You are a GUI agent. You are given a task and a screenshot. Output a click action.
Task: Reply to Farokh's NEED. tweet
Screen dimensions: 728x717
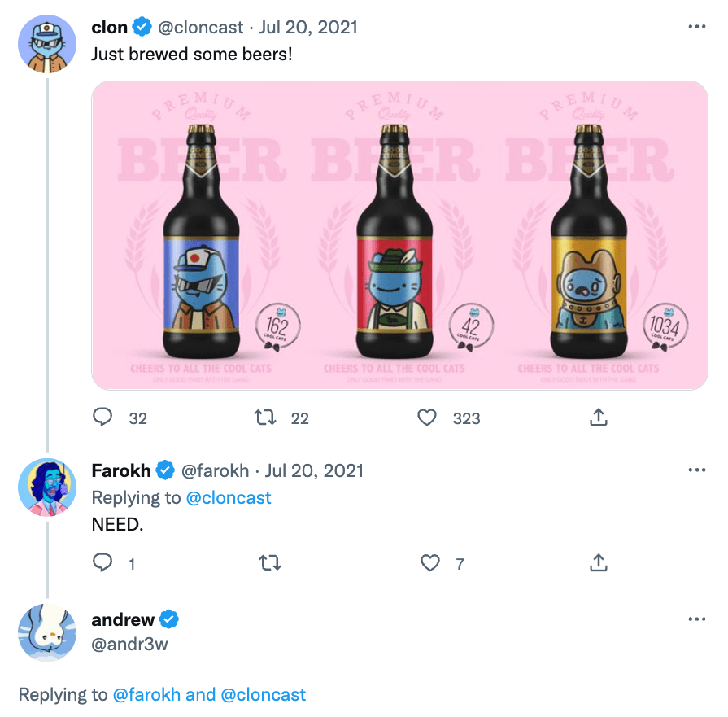102,562
